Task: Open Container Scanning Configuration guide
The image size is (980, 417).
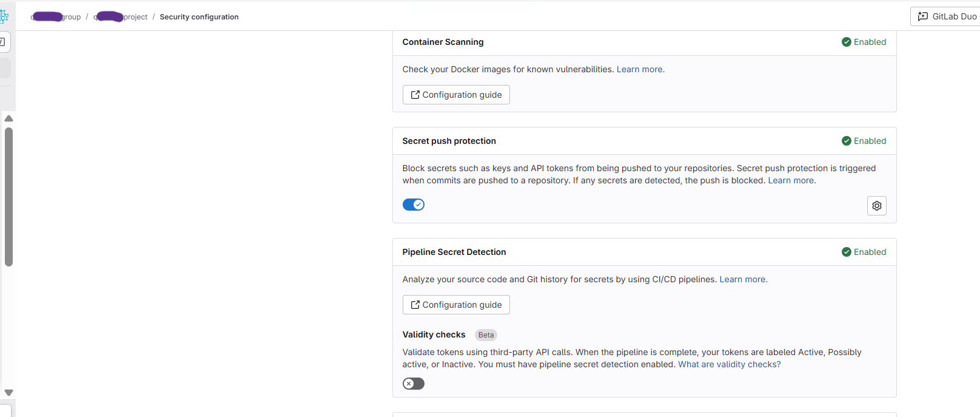Action: 456,95
